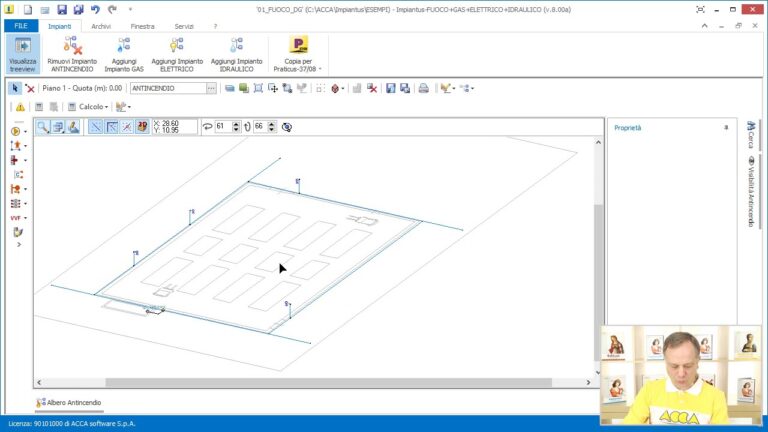Viewport: 768px width, 432px height.
Task: Click the yellow warning triangle icon
Action: [x=20, y=107]
